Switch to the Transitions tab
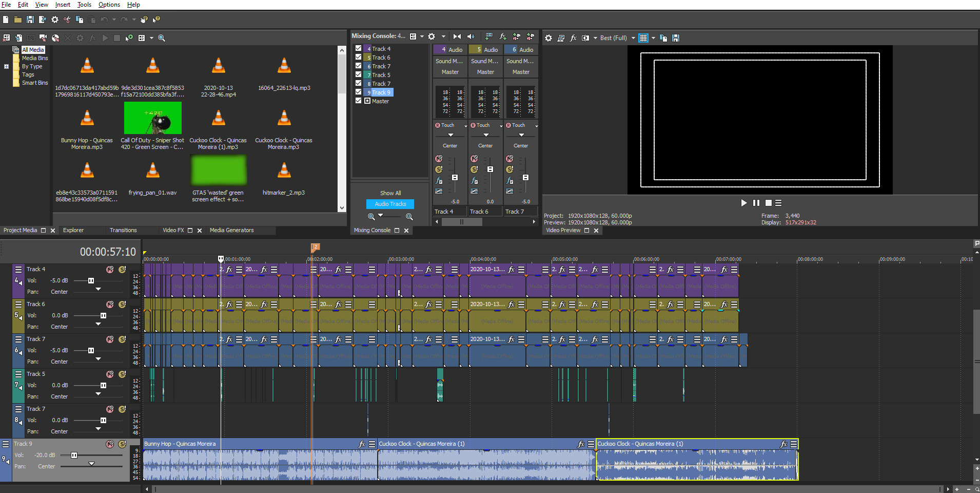The height and width of the screenshot is (493, 980). pos(123,230)
